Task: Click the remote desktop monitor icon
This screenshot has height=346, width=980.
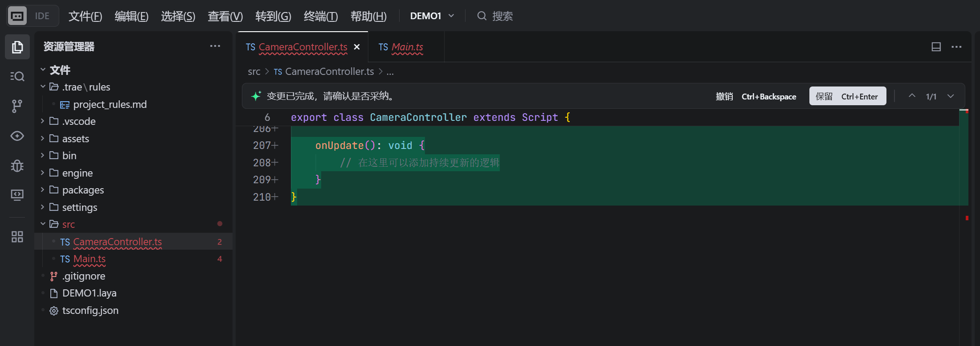Action: 17,195
